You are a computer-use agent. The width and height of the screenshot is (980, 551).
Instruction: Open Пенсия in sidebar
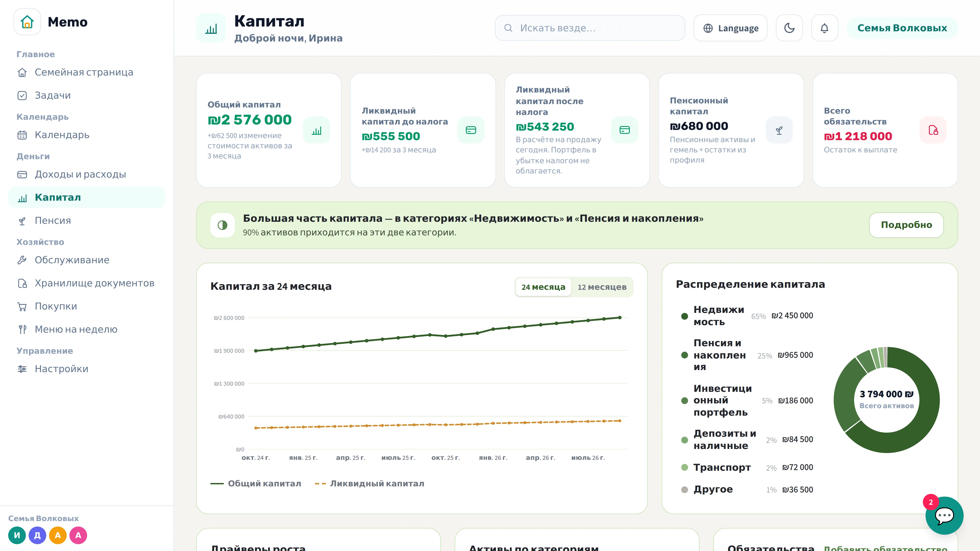point(87,221)
